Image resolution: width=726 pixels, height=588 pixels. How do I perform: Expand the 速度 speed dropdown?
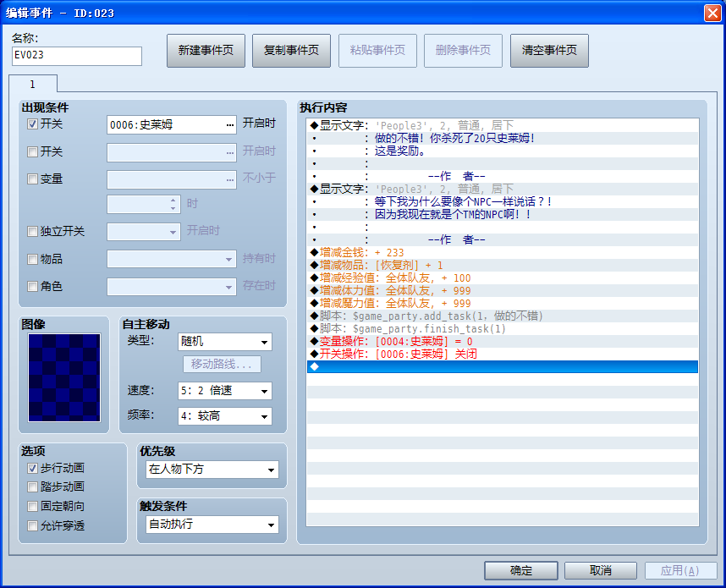224,391
